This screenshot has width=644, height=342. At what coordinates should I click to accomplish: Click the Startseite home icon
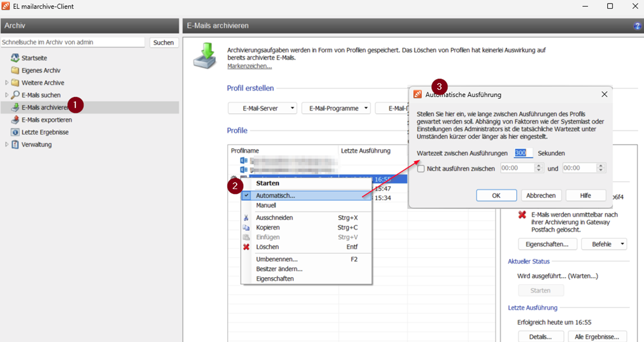click(15, 58)
